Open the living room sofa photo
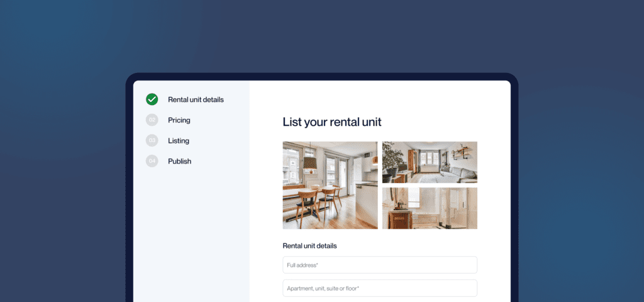 click(430, 162)
